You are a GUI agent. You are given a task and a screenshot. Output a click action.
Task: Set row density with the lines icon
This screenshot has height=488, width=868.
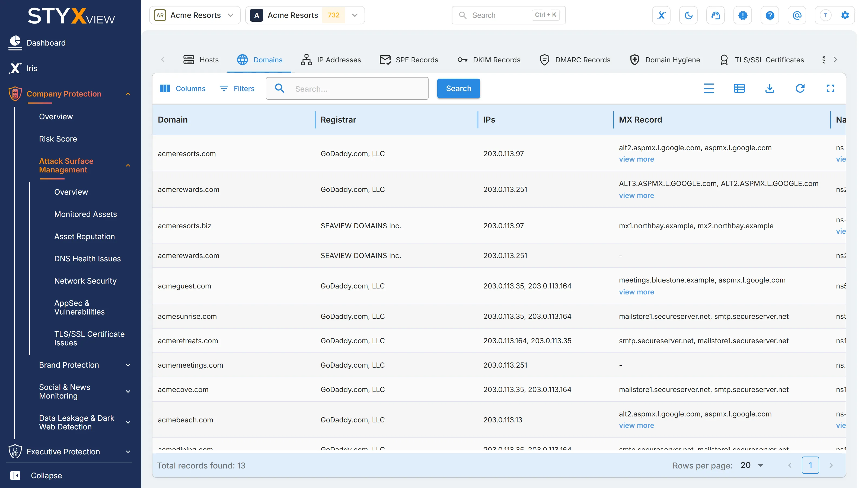(x=709, y=88)
